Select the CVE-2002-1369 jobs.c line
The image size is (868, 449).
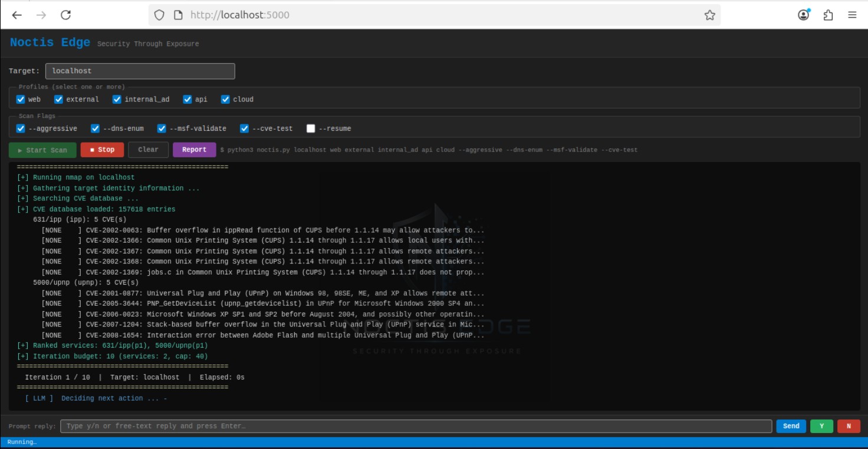click(263, 272)
